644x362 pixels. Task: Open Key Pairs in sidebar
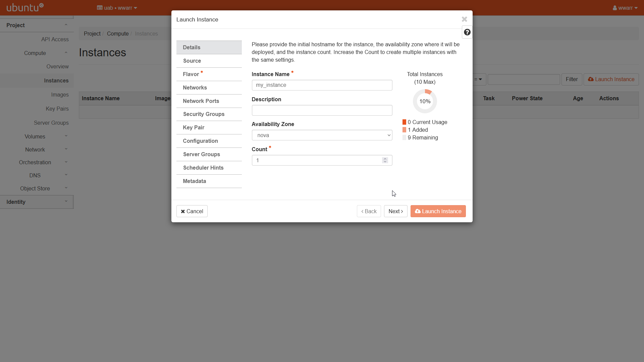(x=57, y=109)
